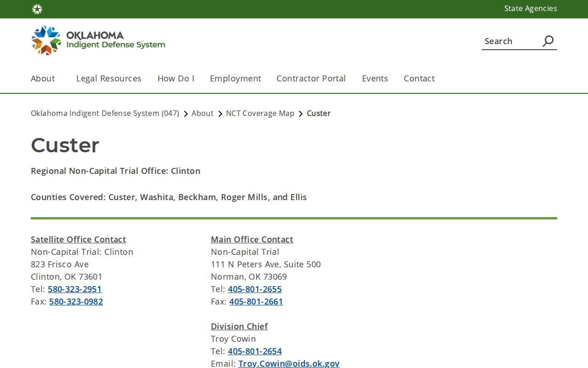Email Troy.Cowin@oids.ok.gov
This screenshot has height=368, width=588.
pyautogui.click(x=289, y=363)
